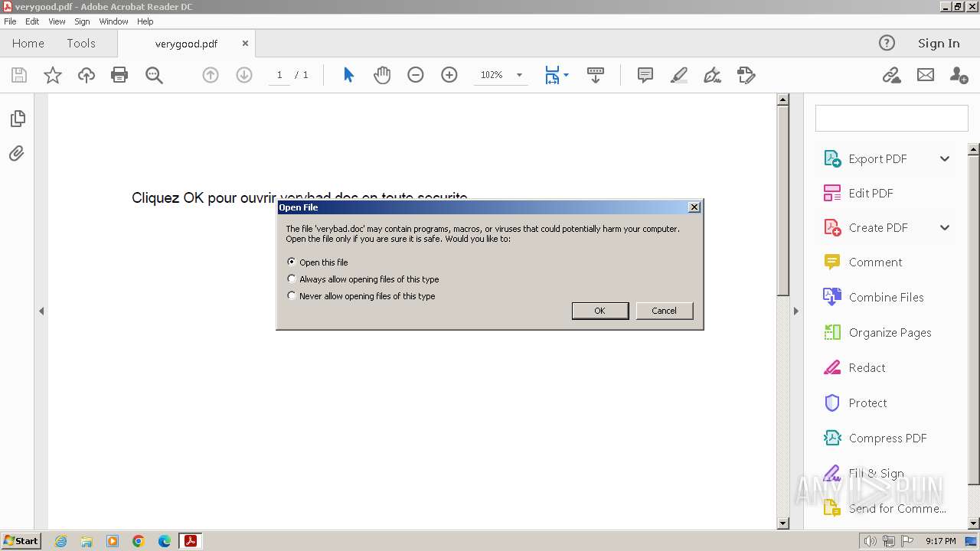Screen dimensions: 980x551
Task: Print the document
Action: [x=119, y=75]
